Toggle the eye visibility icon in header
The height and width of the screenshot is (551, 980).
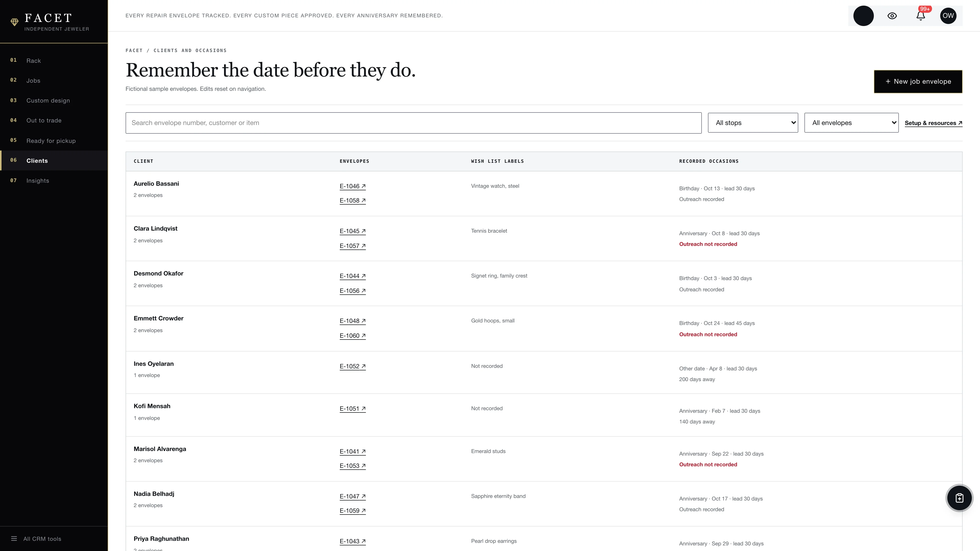892,16
